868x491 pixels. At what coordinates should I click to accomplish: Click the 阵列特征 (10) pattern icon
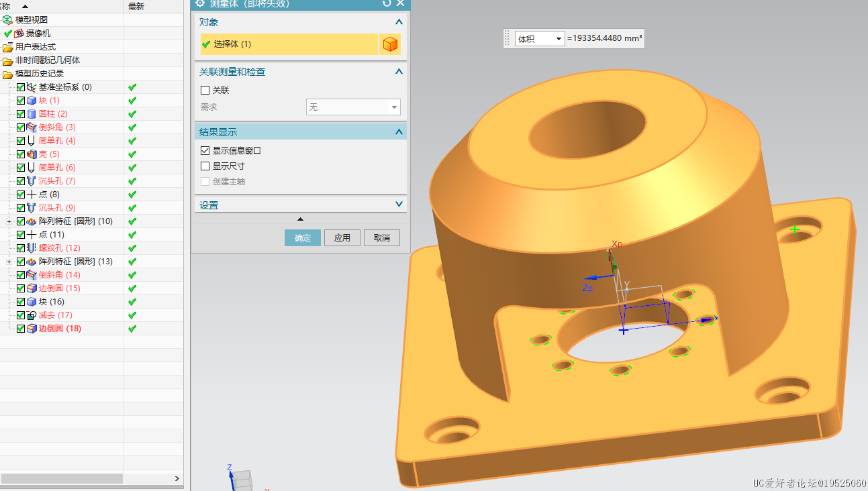(x=32, y=221)
